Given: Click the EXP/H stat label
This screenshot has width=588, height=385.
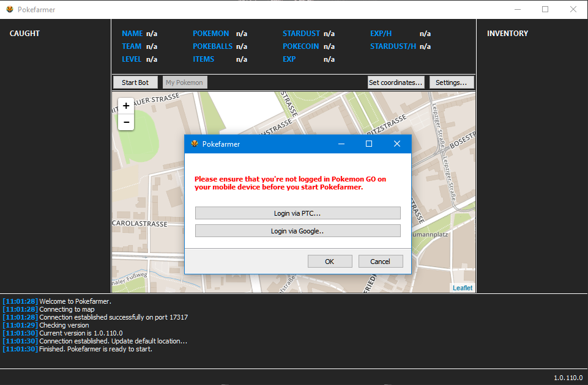Looking at the screenshot, I should [381, 34].
